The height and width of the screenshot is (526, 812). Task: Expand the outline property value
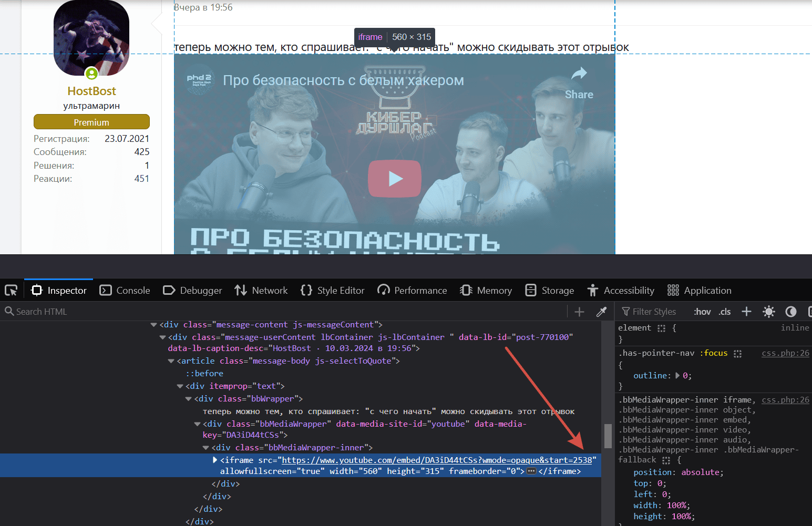pyautogui.click(x=677, y=376)
